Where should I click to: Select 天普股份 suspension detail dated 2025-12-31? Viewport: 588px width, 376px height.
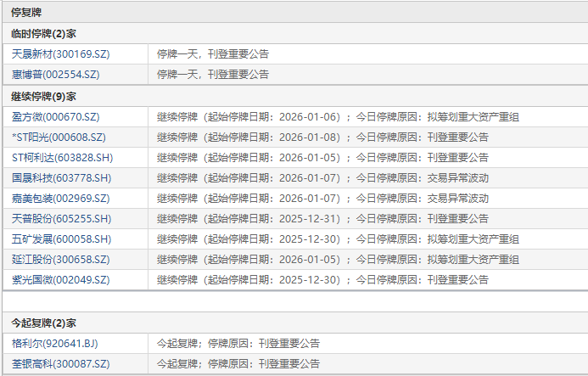click(322, 219)
